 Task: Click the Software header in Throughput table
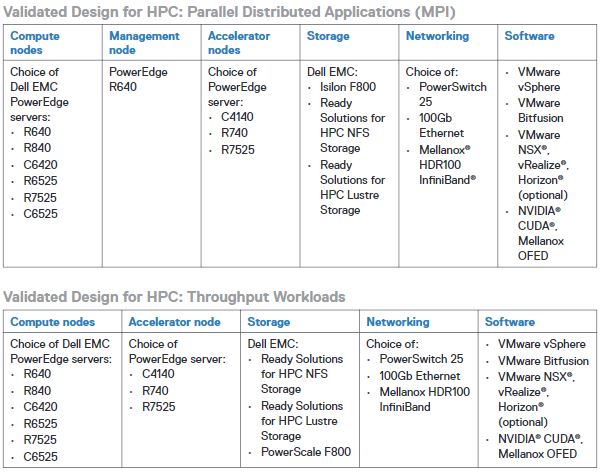(510, 322)
